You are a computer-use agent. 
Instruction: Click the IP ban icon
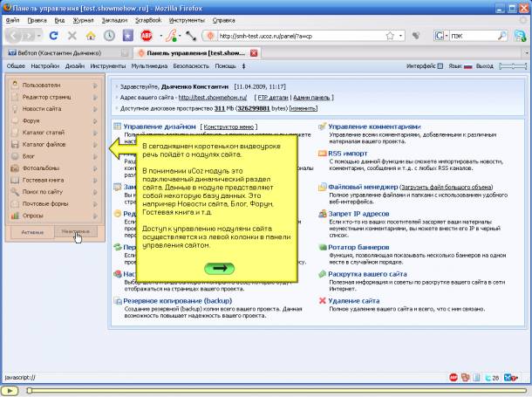(322, 214)
